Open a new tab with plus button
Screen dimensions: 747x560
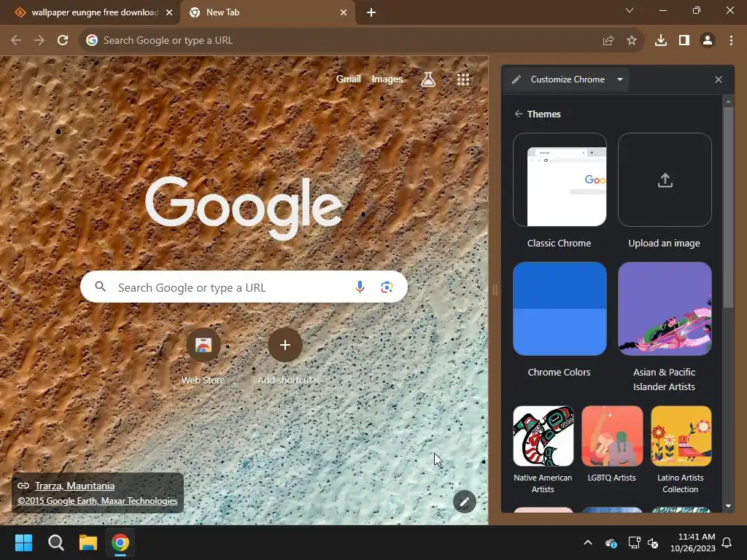371,12
